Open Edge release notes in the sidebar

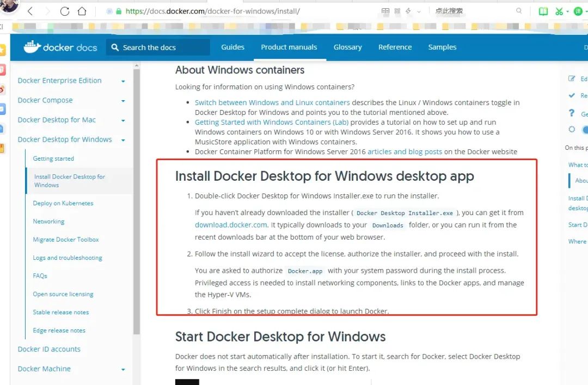59,331
